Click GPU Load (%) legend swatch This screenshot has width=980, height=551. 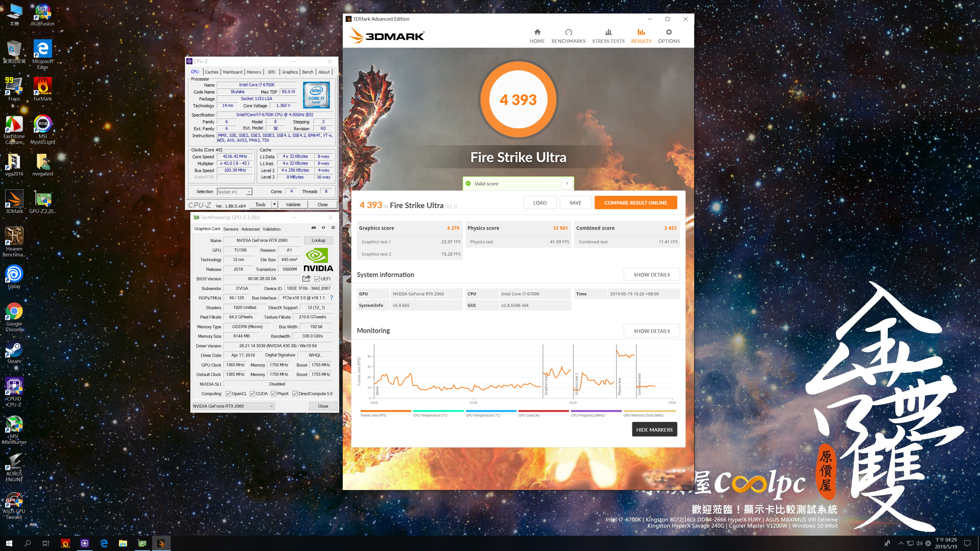pos(544,411)
